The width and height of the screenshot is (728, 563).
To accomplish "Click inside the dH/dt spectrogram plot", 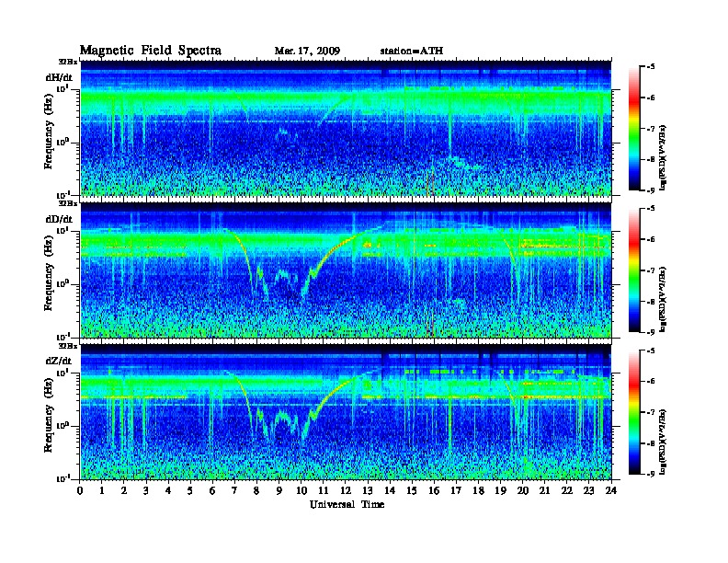I will (346, 128).
